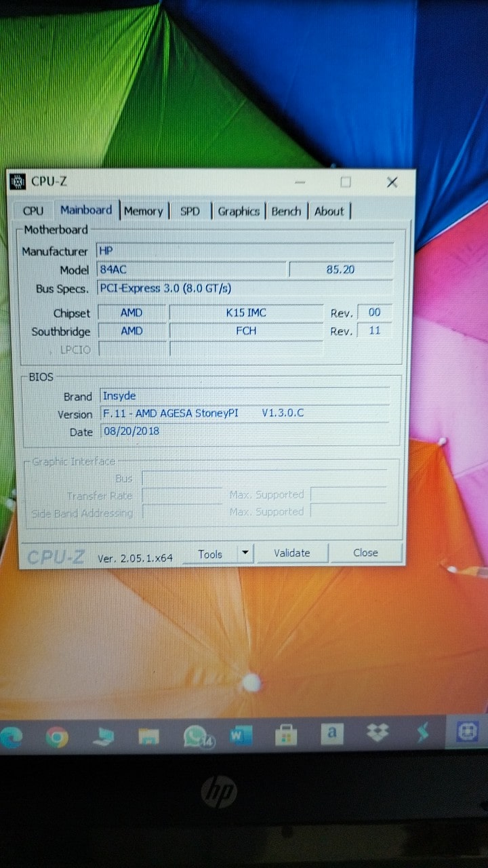Viewport: 488px width, 868px height.
Task: Open File Explorer folder icon in taskbar
Action: click(148, 736)
